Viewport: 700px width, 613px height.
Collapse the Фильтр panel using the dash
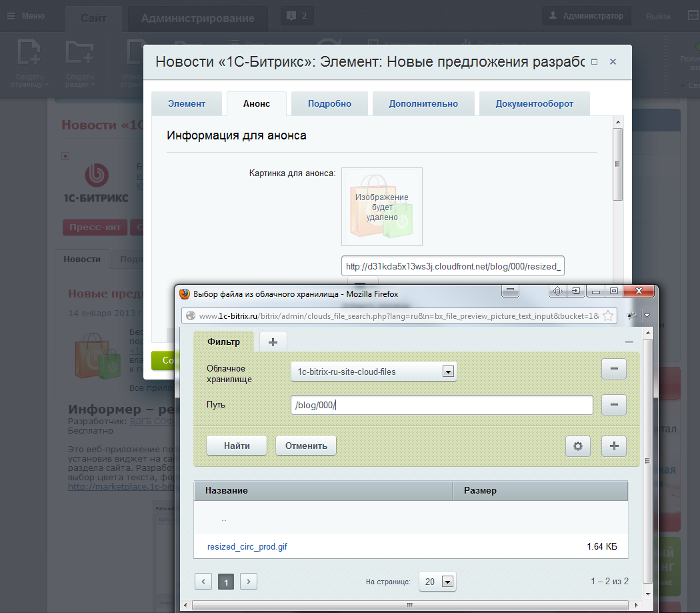629,342
